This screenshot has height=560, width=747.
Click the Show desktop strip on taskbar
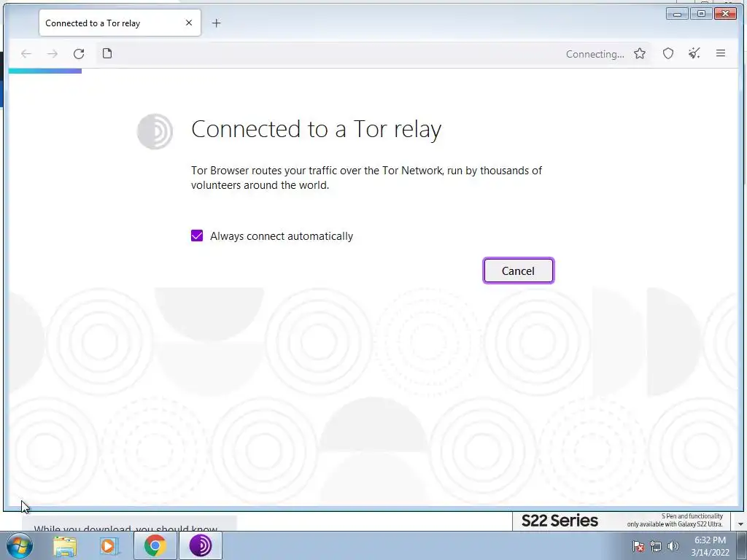tap(742, 545)
